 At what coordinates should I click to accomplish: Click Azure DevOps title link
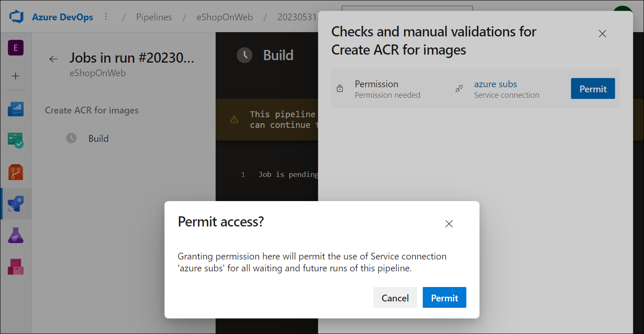(63, 17)
